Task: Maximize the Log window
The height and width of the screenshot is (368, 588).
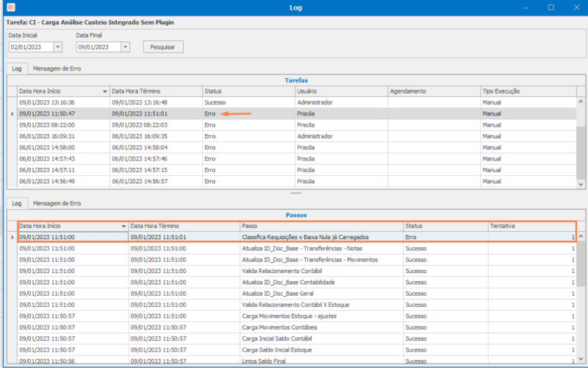Action: coord(551,7)
